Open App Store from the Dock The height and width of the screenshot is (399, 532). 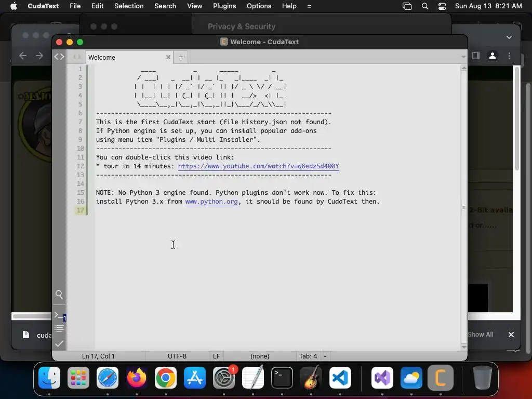point(195,378)
